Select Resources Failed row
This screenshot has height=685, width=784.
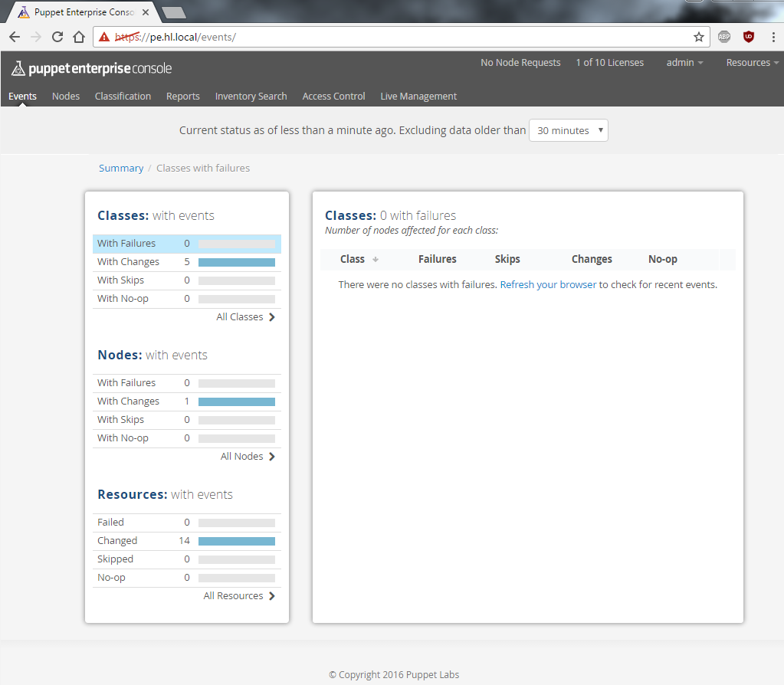click(187, 523)
